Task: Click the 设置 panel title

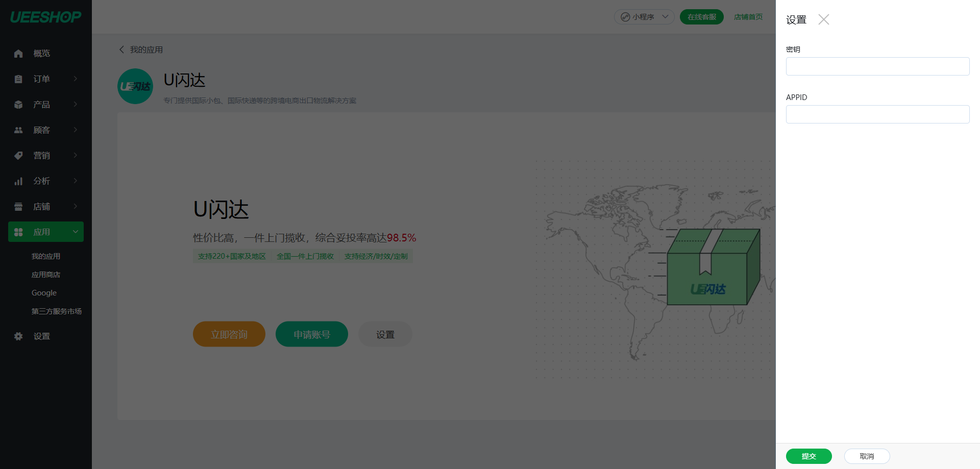Action: click(x=796, y=19)
